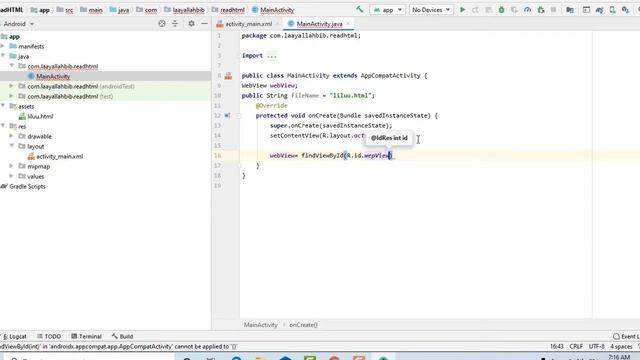Select the MainActivity.java editor tab
This screenshot has width=640, height=360.
pos(319,24)
